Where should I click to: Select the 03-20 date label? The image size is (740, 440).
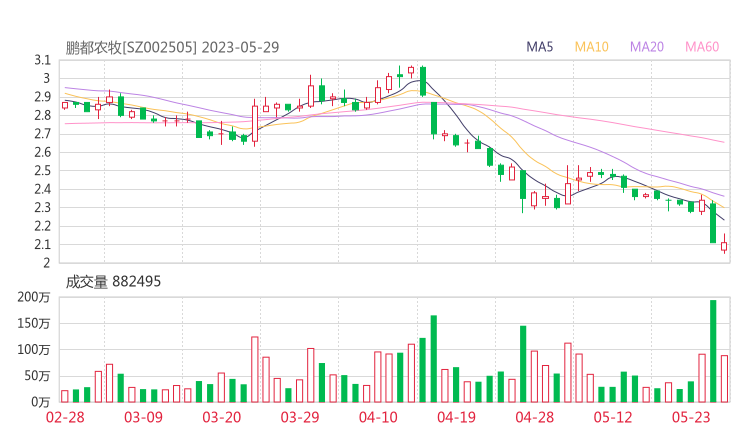(x=221, y=417)
